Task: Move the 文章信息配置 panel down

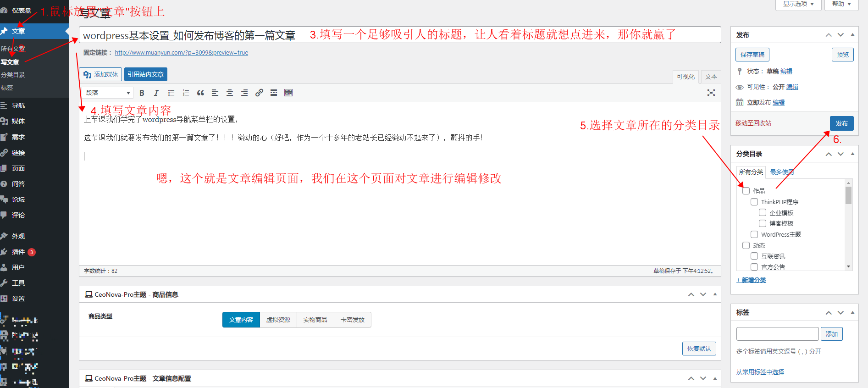Action: pyautogui.click(x=703, y=378)
